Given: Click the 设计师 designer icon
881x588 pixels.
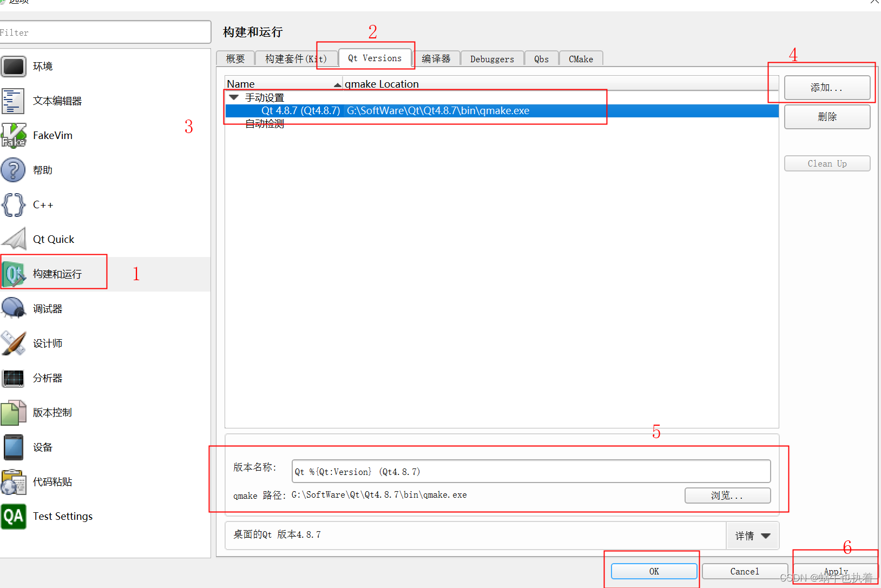Looking at the screenshot, I should point(13,343).
